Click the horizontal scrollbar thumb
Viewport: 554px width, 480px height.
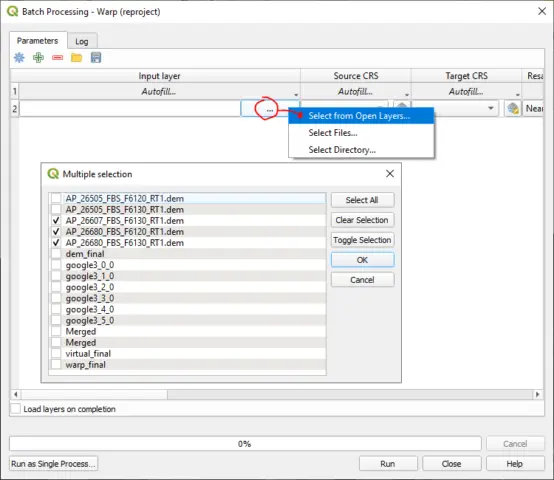(x=94, y=394)
